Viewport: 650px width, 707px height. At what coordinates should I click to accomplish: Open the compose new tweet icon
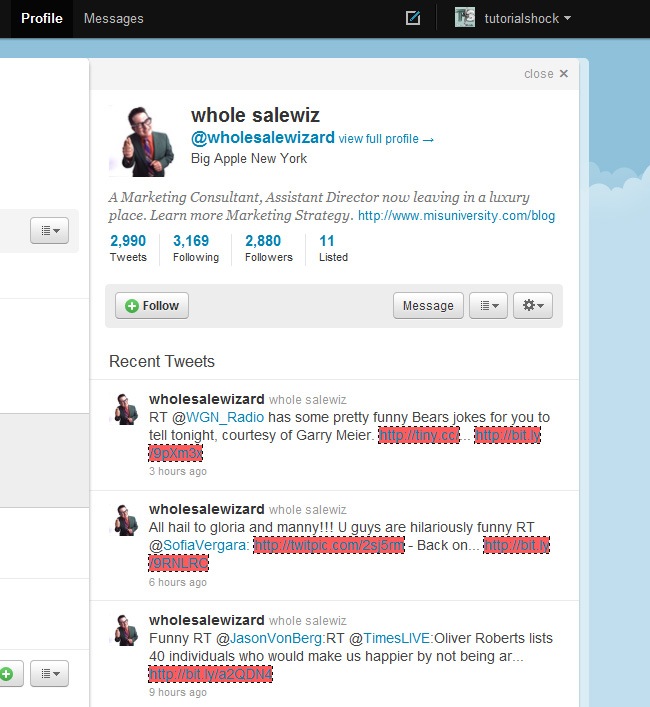pyautogui.click(x=413, y=18)
